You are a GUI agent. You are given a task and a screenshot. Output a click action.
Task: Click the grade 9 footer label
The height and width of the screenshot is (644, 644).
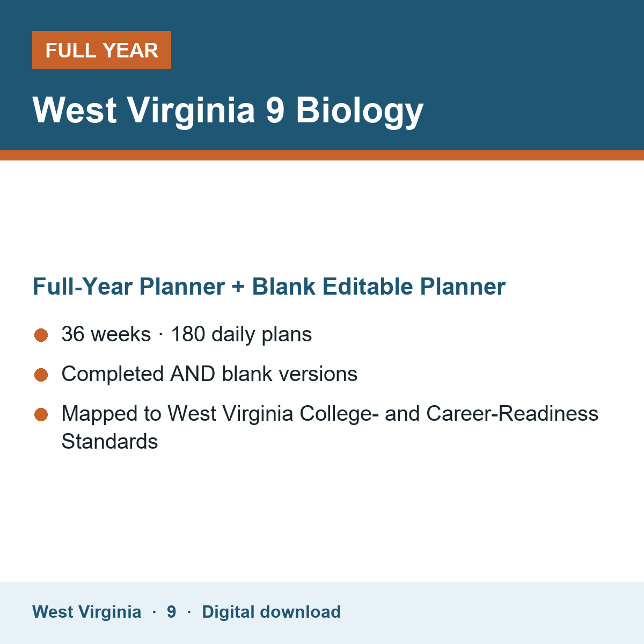[x=171, y=612]
